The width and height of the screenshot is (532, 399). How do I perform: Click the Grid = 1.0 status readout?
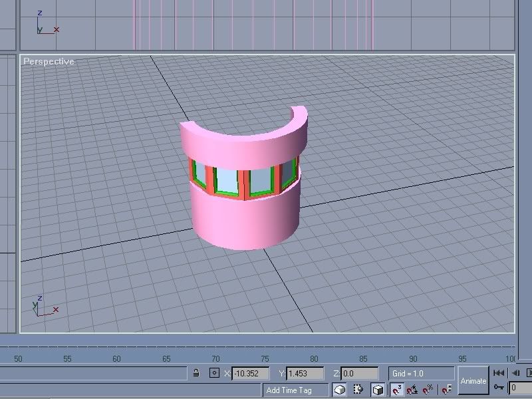click(421, 374)
